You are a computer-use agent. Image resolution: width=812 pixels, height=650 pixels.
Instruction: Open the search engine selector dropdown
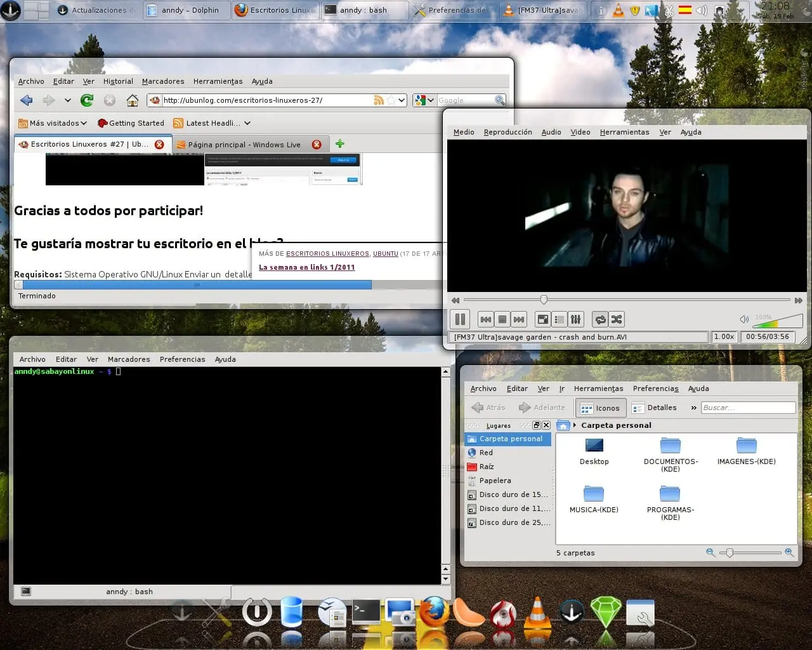(424, 100)
